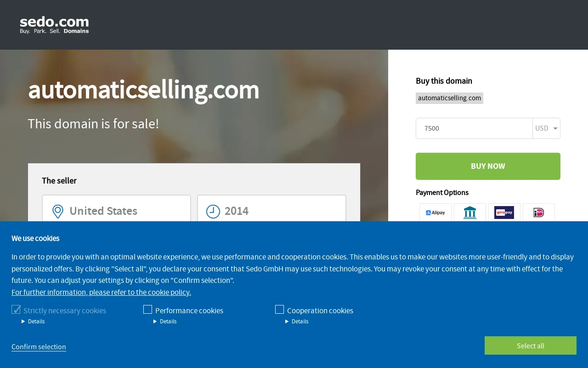Expand Details under Cooperation cookies
The image size is (588, 368).
(x=297, y=322)
